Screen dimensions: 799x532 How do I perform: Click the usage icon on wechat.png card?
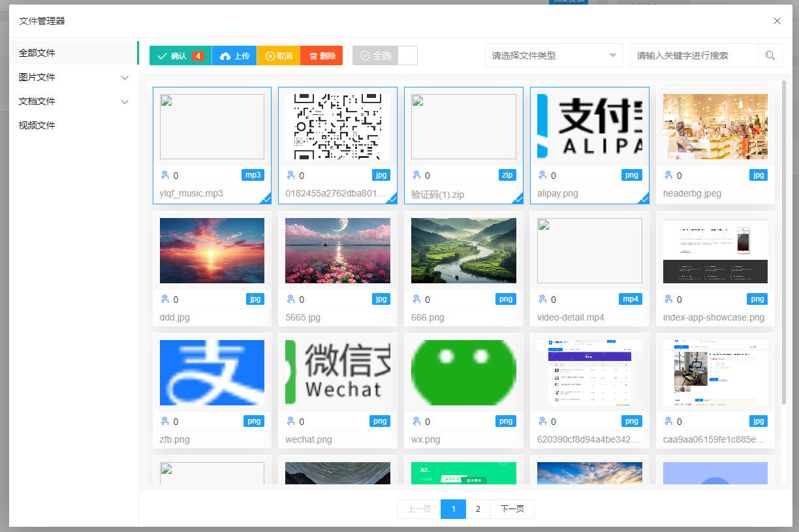tap(290, 422)
